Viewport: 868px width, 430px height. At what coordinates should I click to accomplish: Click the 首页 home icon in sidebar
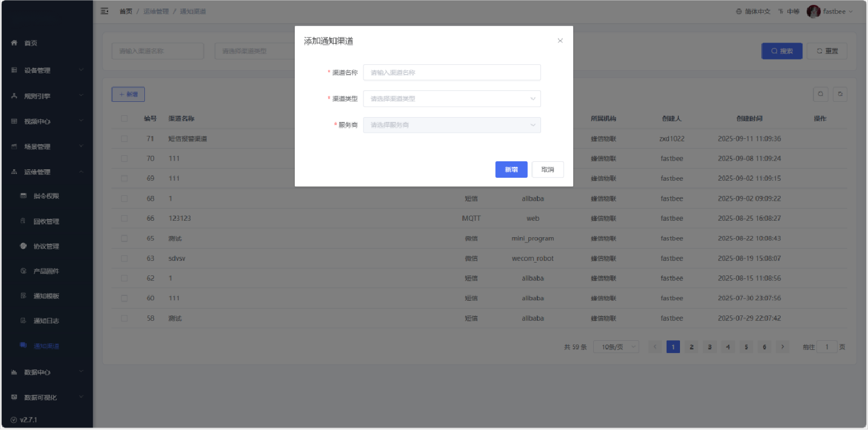[15, 43]
